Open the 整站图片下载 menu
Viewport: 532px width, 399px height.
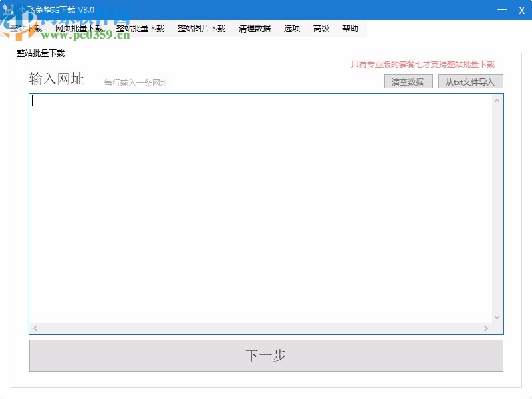(201, 28)
